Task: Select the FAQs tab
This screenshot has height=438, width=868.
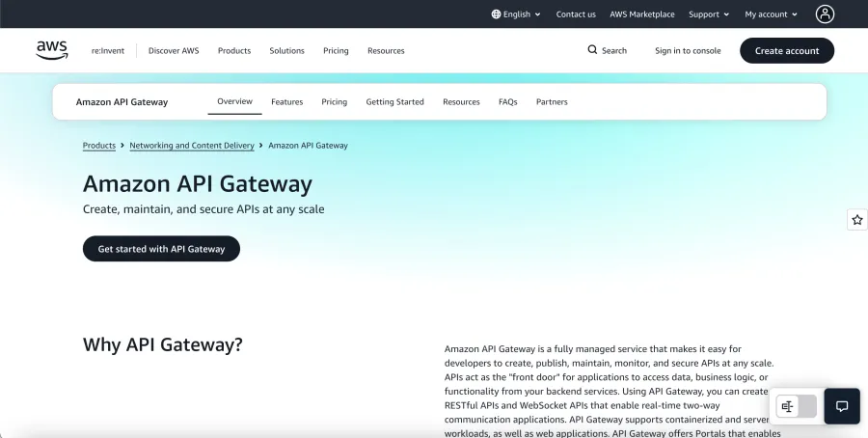Action: click(507, 102)
